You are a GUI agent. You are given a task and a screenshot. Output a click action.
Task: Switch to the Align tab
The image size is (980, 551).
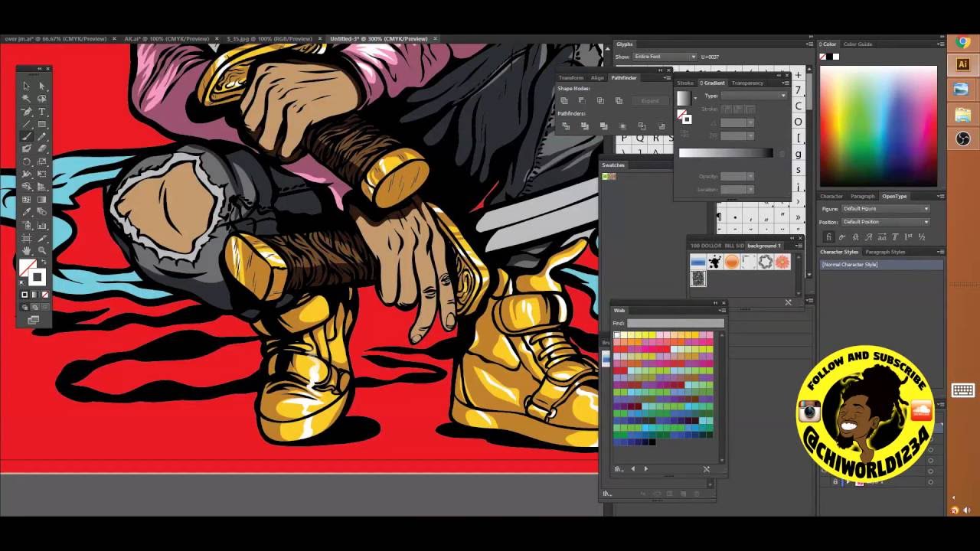click(597, 78)
